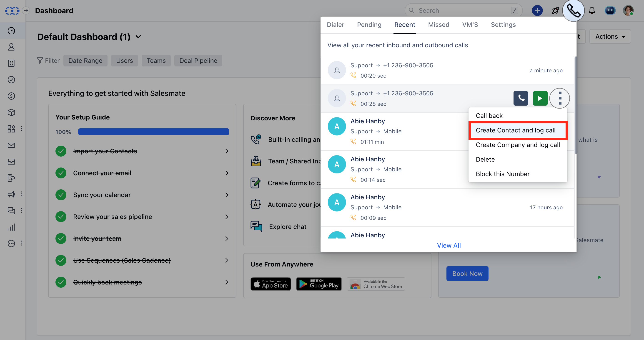This screenshot has width=644, height=340.
Task: Open the notifications bell
Action: pos(592,10)
